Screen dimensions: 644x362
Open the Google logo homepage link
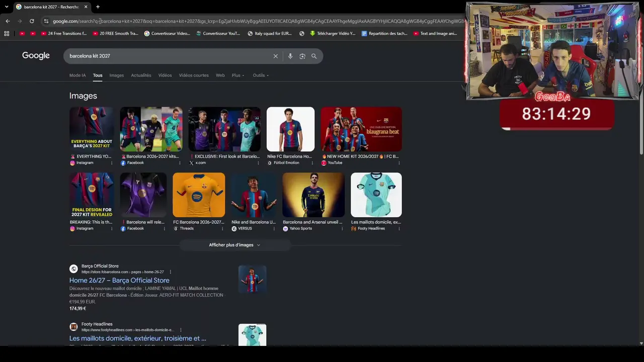[36, 56]
